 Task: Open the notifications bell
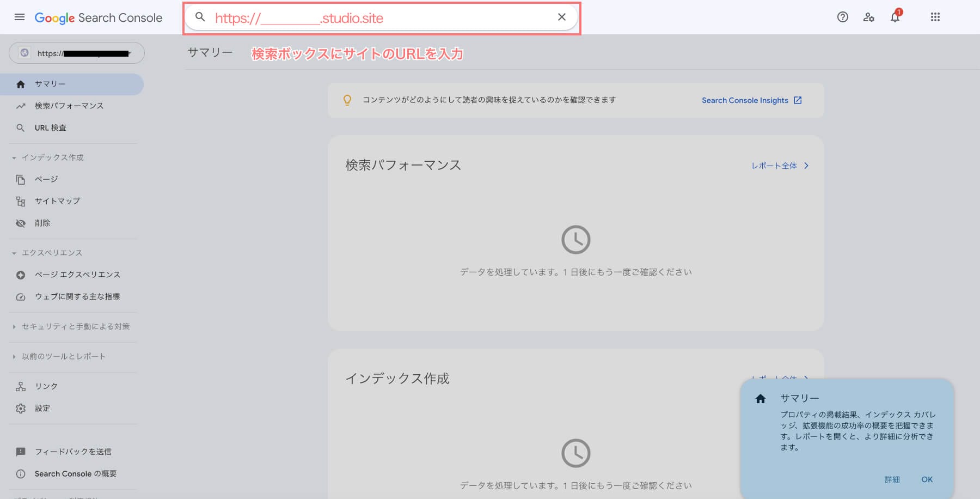(895, 17)
